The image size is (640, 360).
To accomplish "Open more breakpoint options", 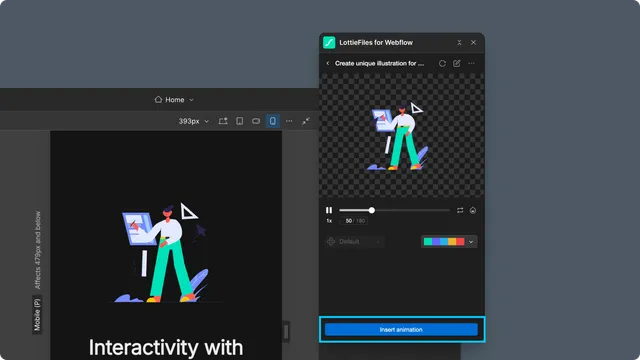I will 289,121.
